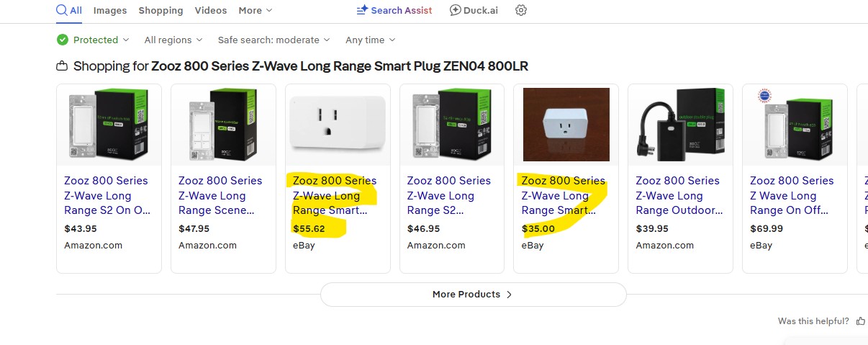Click the shopping bag icon beside the heading
Viewport: 868px width, 345px height.
click(62, 66)
